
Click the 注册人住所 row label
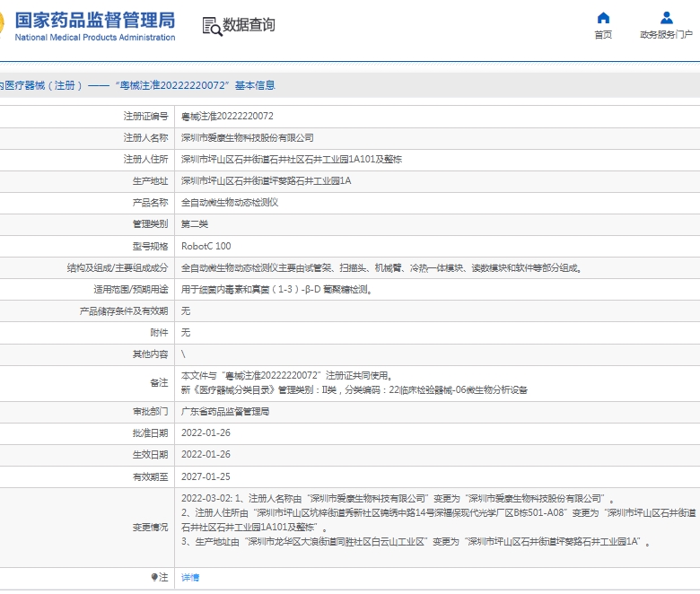[x=146, y=160]
